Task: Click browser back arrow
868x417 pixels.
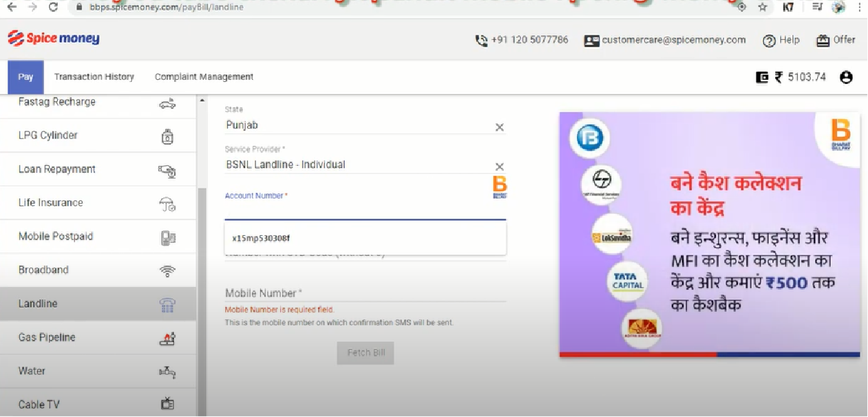Action: pos(12,7)
